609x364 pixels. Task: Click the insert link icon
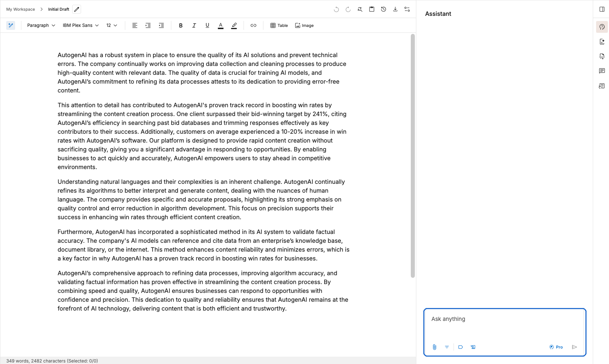click(253, 25)
